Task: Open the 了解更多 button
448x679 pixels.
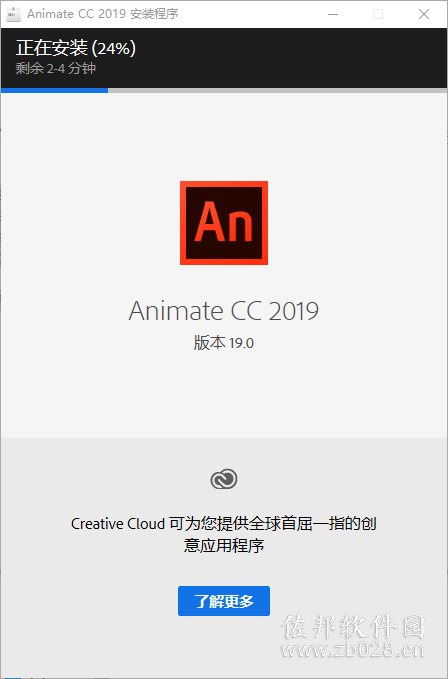Action: 224,601
